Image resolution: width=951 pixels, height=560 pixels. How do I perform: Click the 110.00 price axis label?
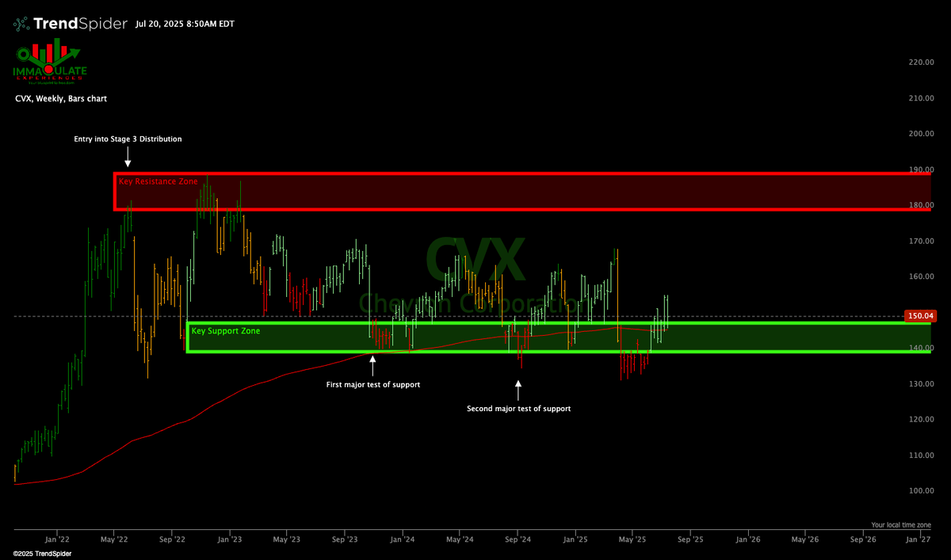(922, 455)
